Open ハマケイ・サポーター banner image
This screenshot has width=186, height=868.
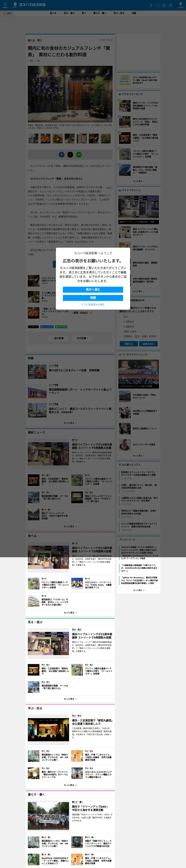[125, 80]
